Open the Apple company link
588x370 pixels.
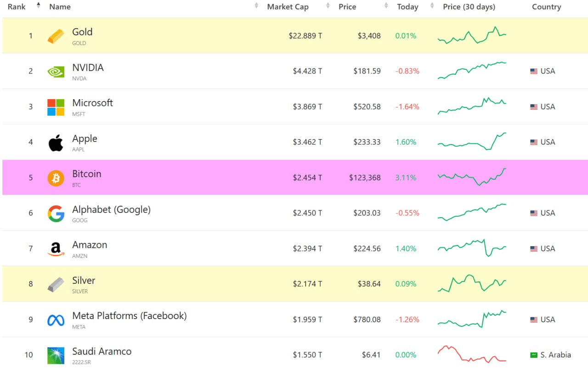click(85, 139)
